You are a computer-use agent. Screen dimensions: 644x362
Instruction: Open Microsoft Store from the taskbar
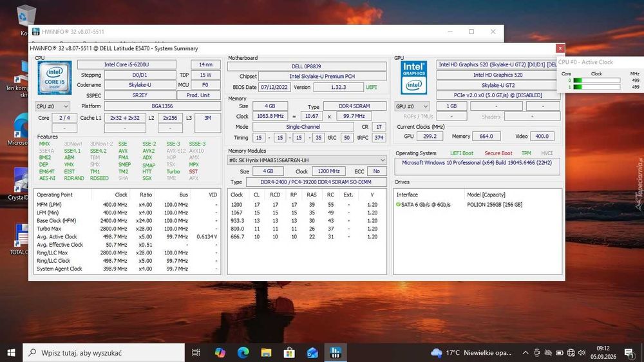click(x=289, y=352)
